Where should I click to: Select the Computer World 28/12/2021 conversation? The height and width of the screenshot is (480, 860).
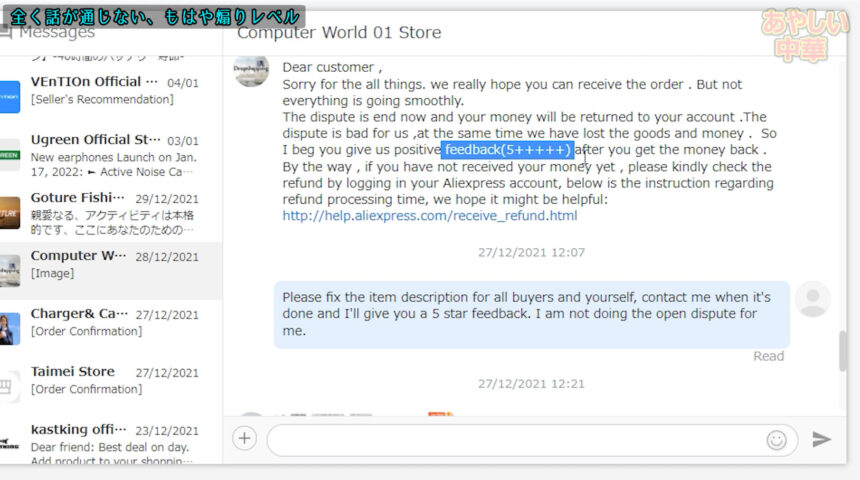112,264
